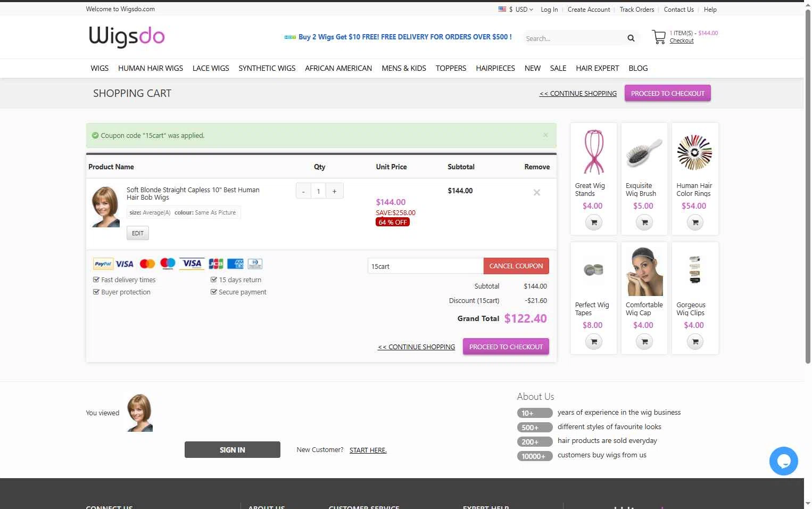Add Gorgeous Wig Clips to cart

coord(695,342)
